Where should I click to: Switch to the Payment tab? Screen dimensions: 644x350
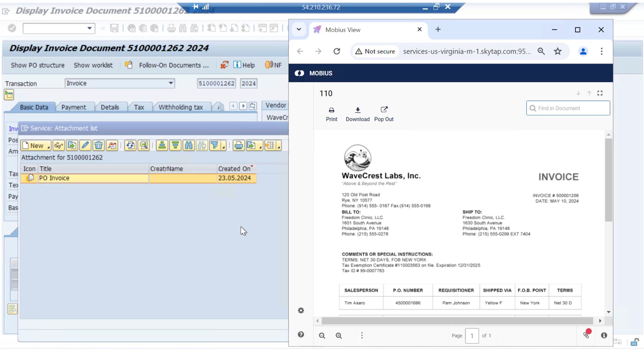click(x=73, y=107)
